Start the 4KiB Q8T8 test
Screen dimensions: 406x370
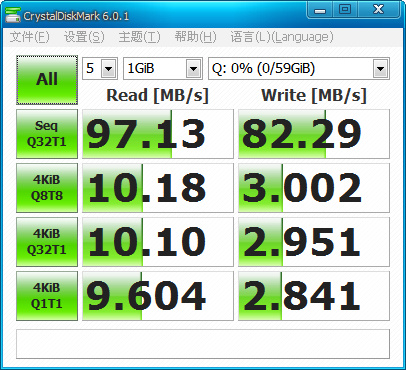47,188
